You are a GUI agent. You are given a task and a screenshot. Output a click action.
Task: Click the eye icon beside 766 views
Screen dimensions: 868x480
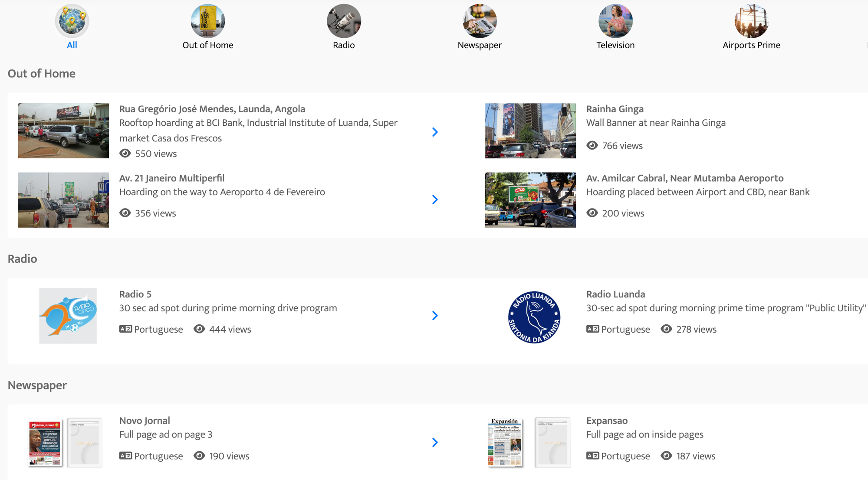coord(592,146)
